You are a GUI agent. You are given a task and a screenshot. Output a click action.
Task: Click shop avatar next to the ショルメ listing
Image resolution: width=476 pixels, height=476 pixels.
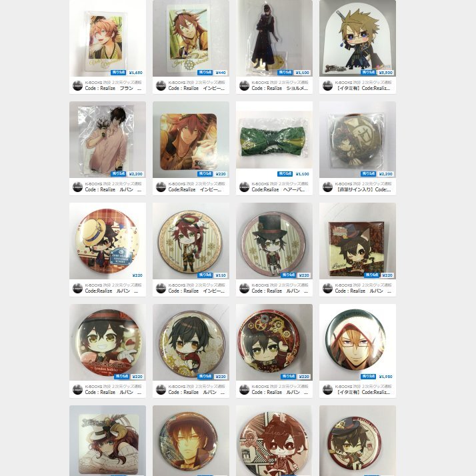245,85
